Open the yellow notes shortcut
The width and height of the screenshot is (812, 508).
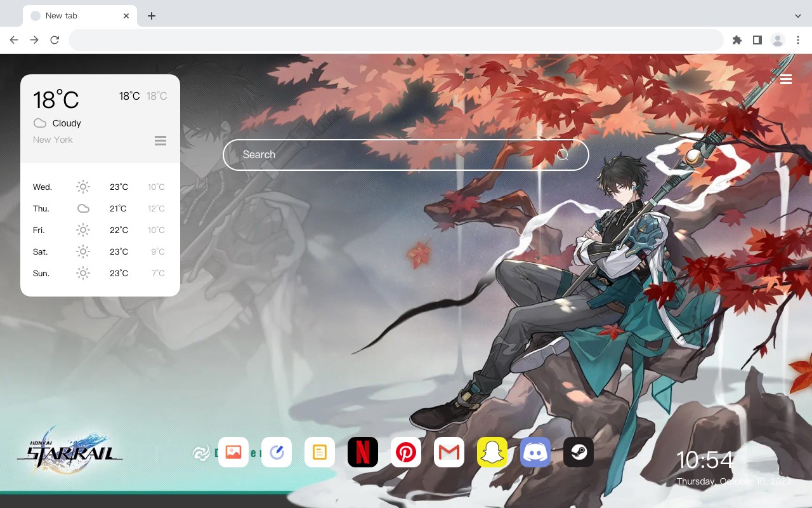pyautogui.click(x=320, y=452)
